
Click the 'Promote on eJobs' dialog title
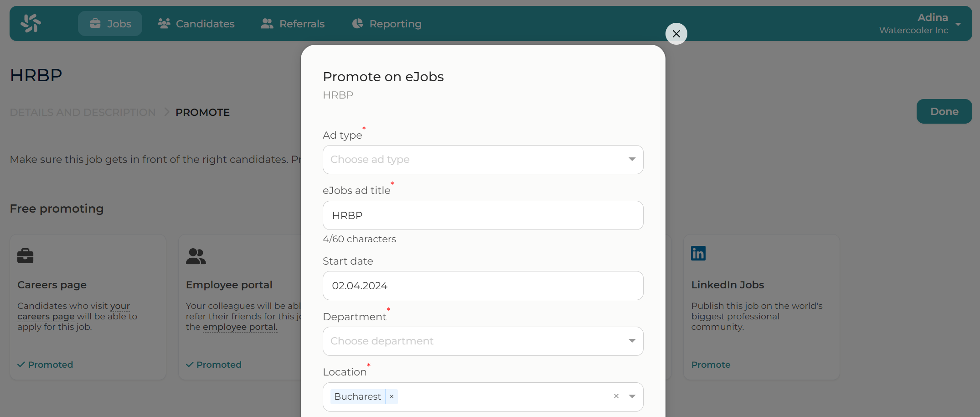(383, 77)
